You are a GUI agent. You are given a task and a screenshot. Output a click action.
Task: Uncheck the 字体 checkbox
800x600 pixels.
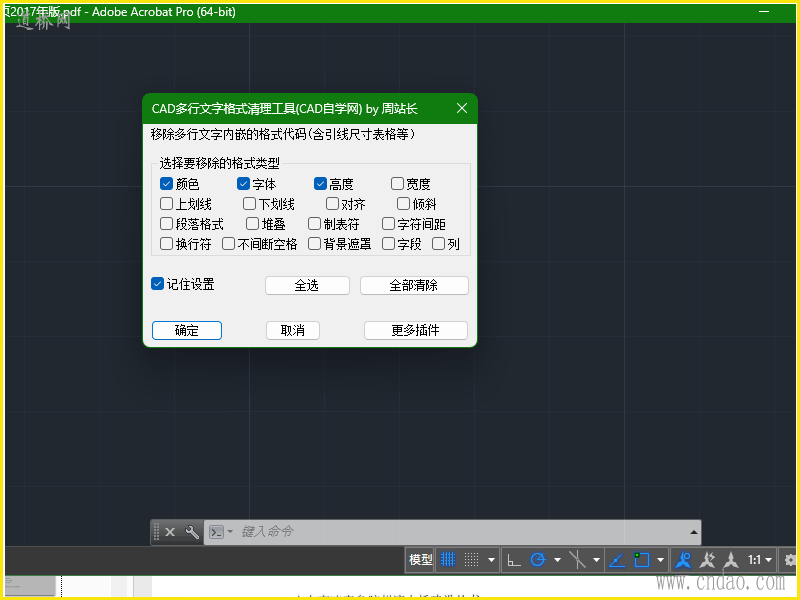[243, 183]
